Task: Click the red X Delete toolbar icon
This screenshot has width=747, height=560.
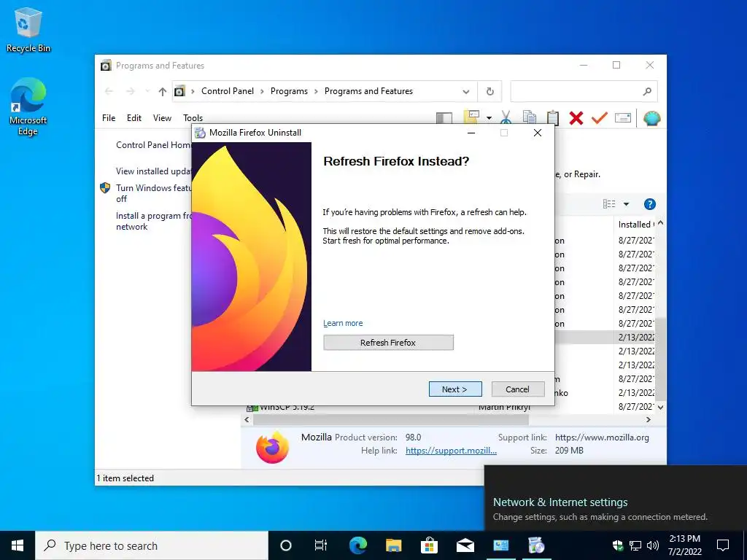Action: tap(576, 117)
